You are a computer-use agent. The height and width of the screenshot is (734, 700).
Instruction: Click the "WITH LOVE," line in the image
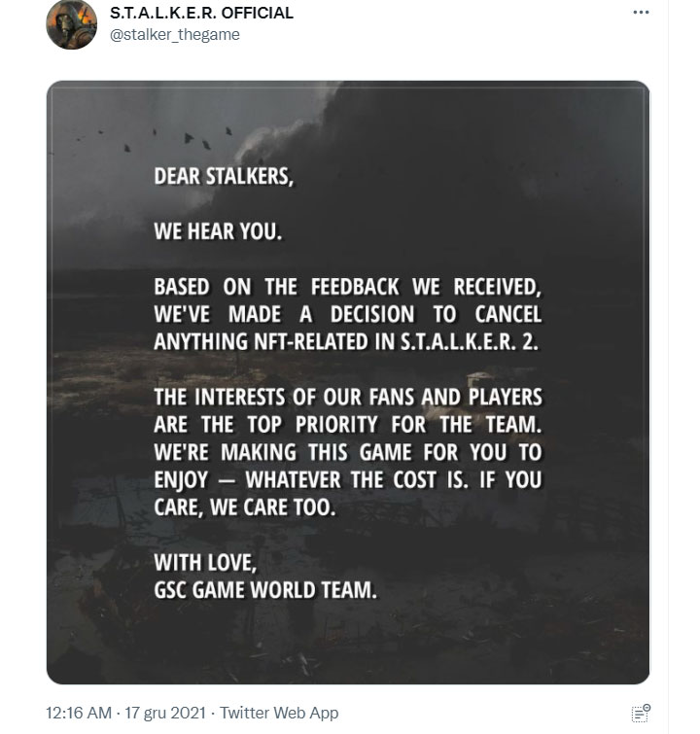203,562
